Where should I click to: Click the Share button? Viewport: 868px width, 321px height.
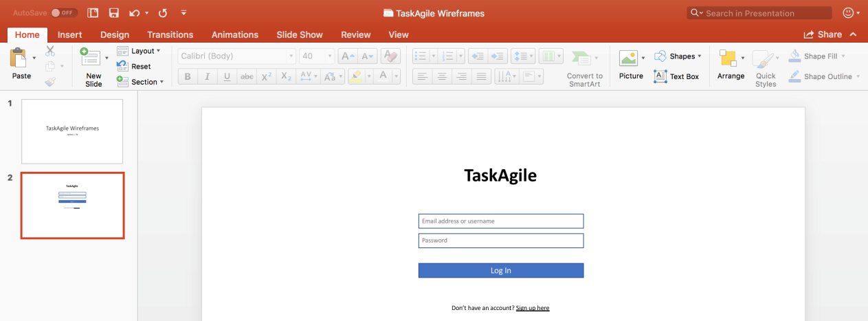pyautogui.click(x=823, y=34)
